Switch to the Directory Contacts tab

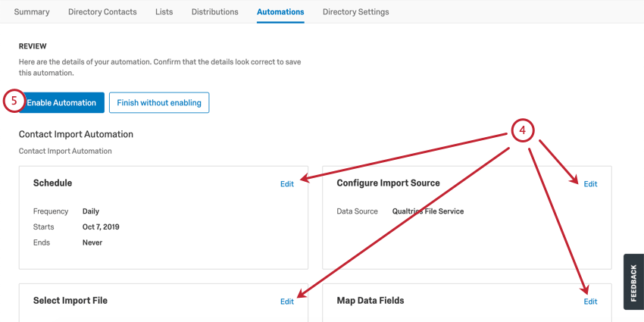tap(102, 12)
